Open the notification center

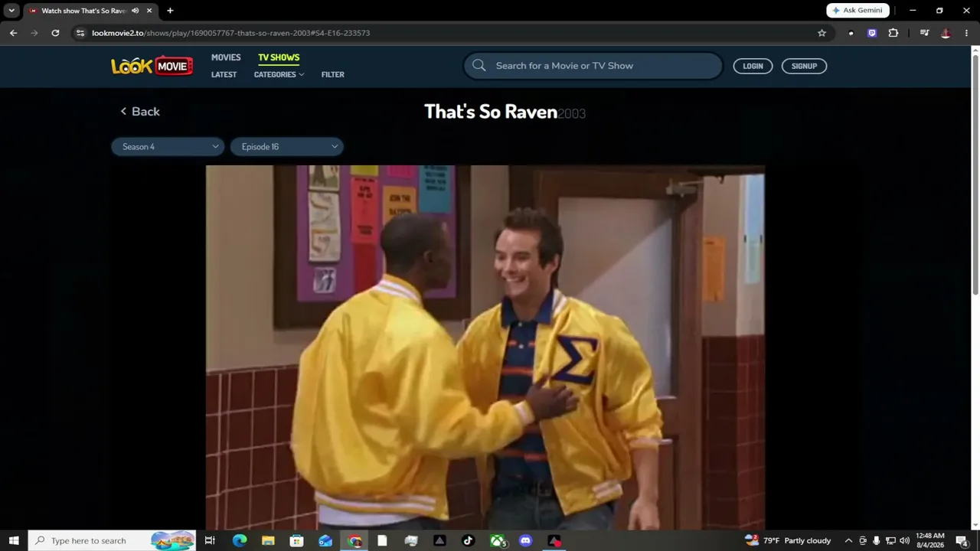(962, 540)
